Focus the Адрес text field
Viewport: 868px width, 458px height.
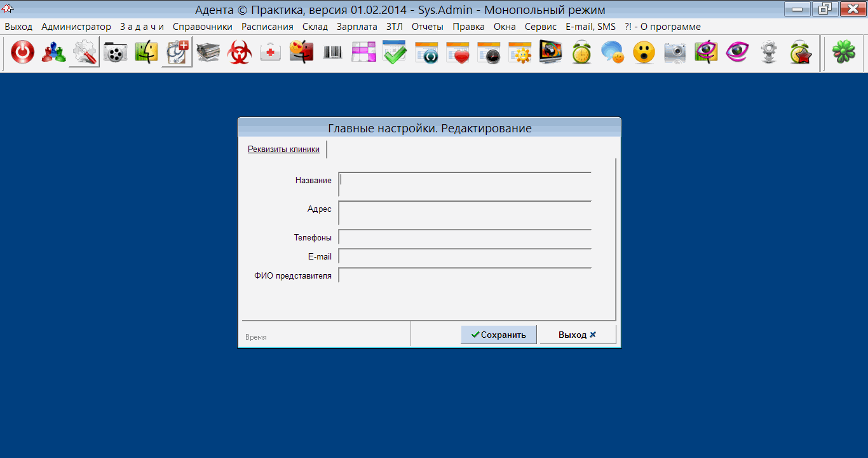[x=465, y=213]
